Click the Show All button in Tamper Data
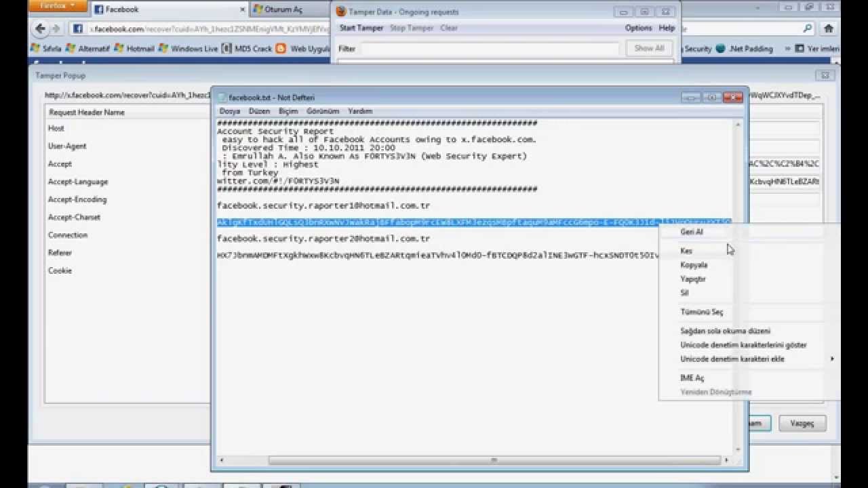Screen dimensions: 868x488 (649, 48)
